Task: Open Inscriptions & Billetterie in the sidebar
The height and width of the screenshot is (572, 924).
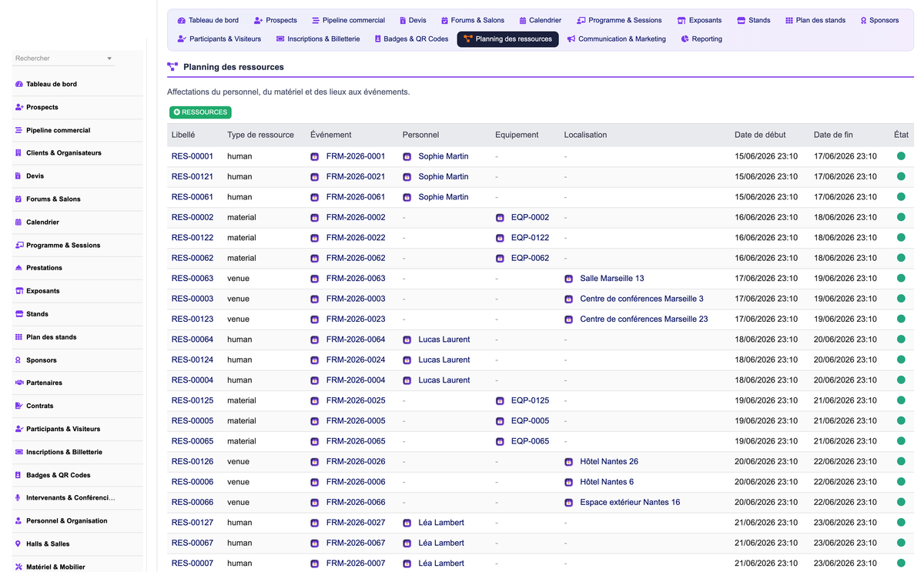Action: click(64, 452)
